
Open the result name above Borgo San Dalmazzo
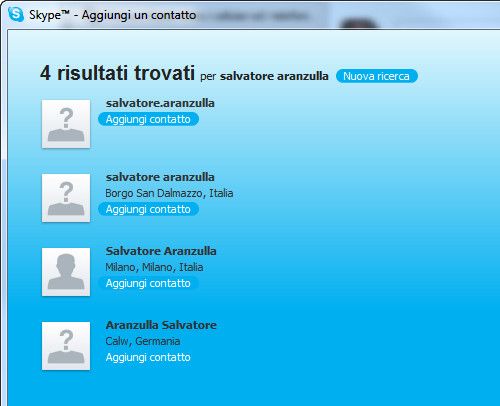[x=160, y=177]
